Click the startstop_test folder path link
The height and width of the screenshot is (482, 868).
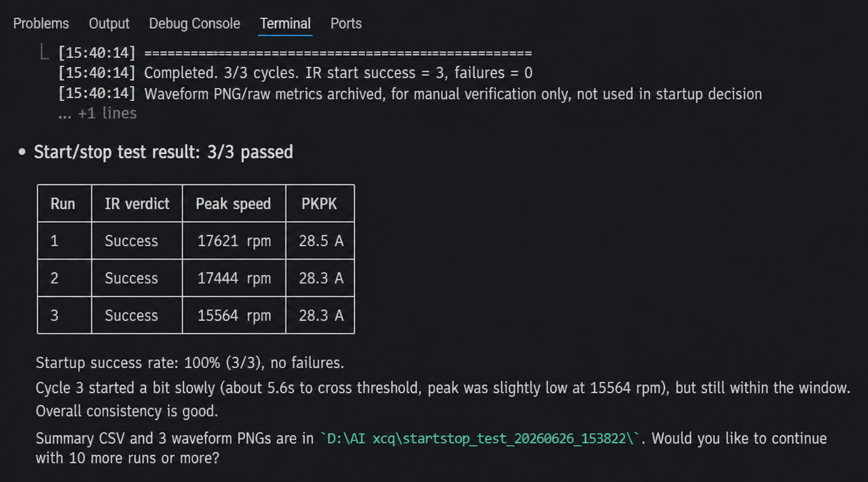click(x=480, y=439)
